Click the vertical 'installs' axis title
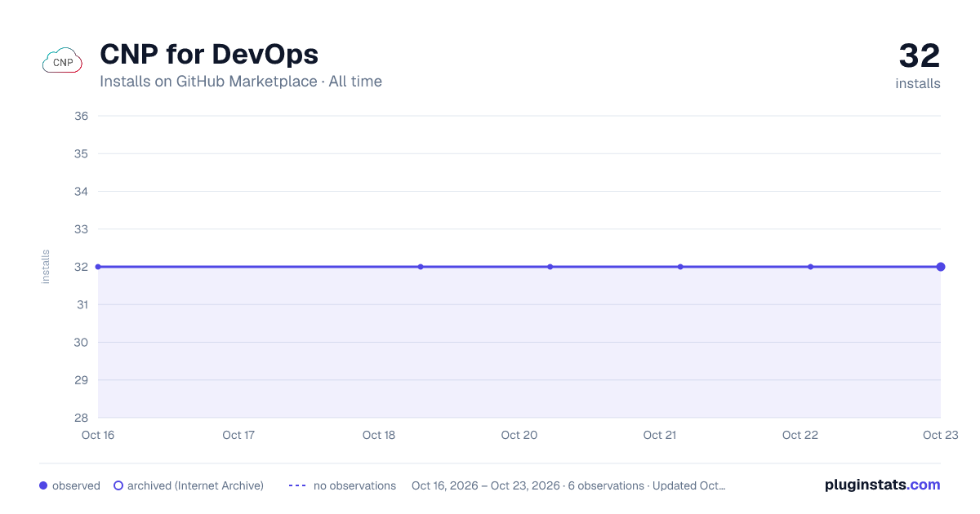This screenshot has width=980, height=514. (x=46, y=267)
